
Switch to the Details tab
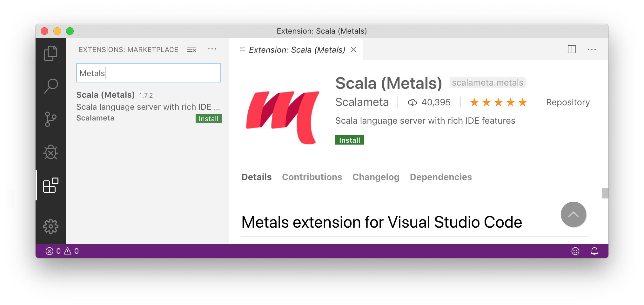(x=257, y=177)
